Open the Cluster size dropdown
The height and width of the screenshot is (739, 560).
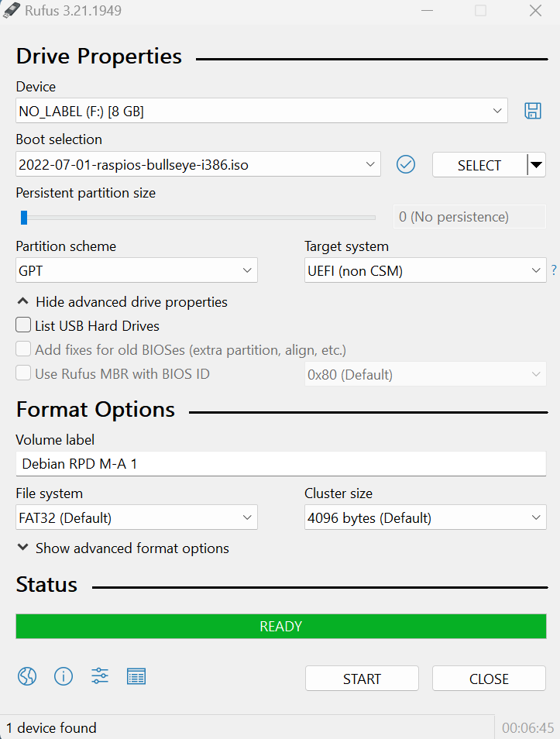pos(425,517)
